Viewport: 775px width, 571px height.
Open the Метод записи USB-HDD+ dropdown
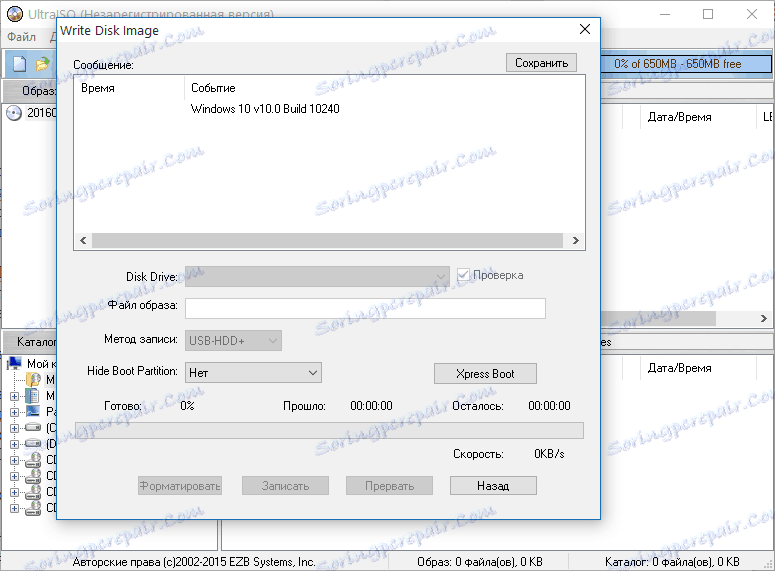tap(233, 341)
